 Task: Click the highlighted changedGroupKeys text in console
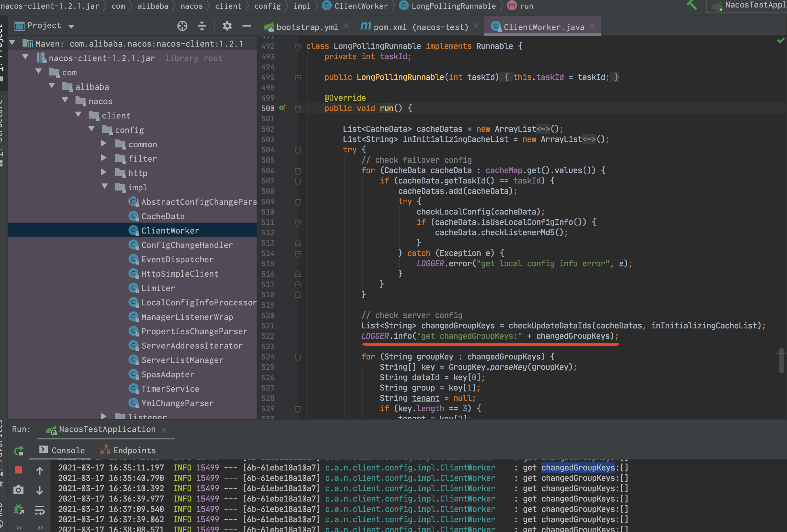[578, 468]
